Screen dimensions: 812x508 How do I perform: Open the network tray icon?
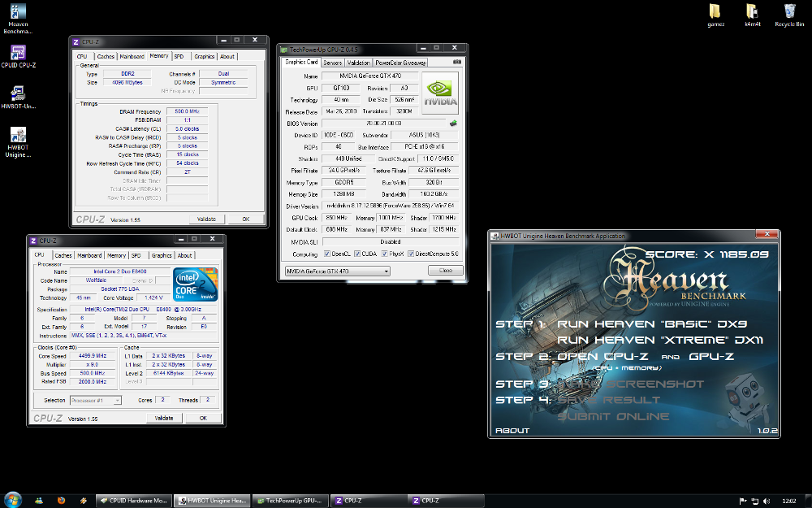754,501
